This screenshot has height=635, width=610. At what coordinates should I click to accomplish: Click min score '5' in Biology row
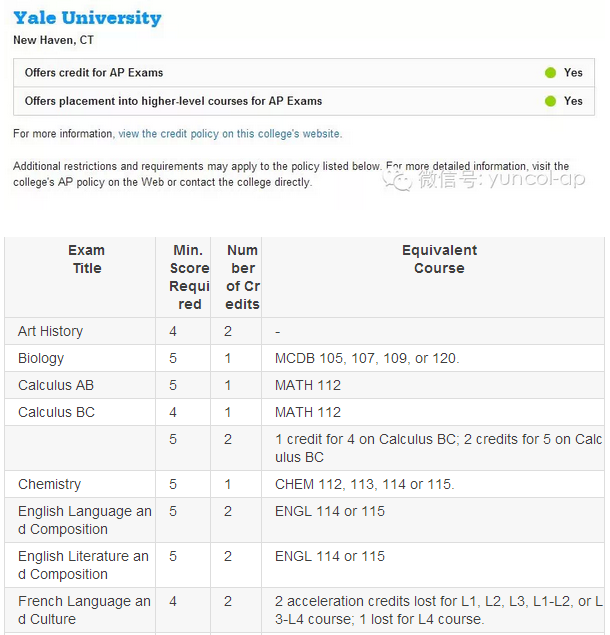(x=173, y=358)
